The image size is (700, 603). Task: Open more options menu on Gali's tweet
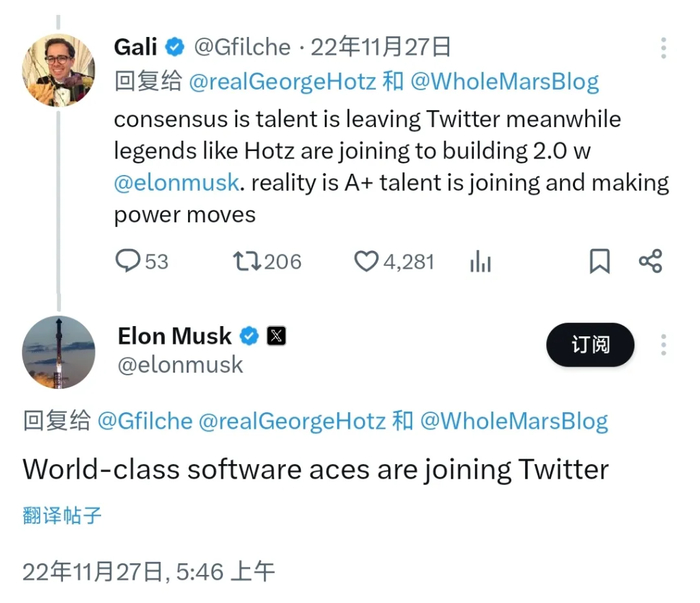click(x=664, y=48)
